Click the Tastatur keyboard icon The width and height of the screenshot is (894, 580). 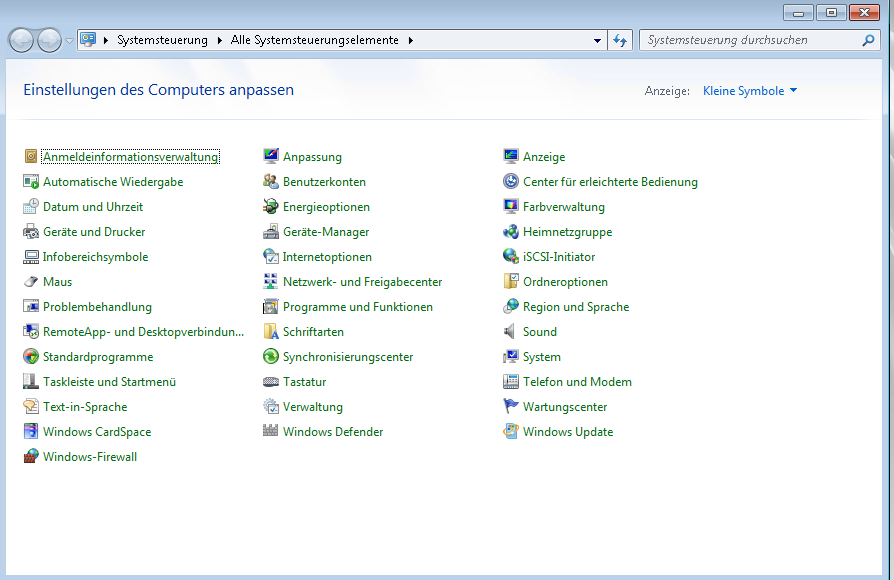271,382
